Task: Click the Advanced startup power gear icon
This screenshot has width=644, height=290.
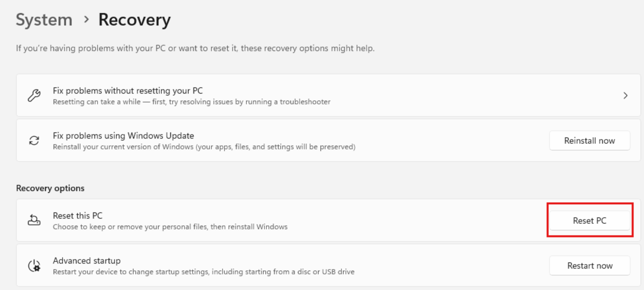Action: pos(34,265)
